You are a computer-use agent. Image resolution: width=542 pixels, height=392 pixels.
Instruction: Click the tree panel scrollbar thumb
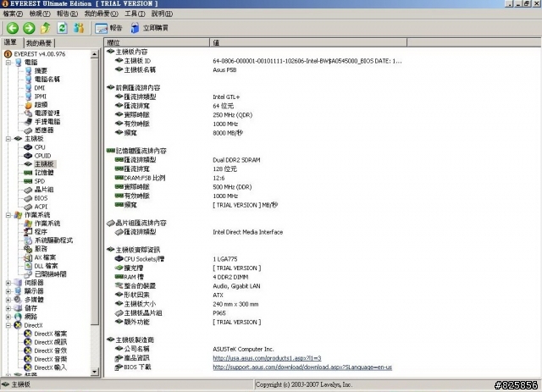coord(94,191)
